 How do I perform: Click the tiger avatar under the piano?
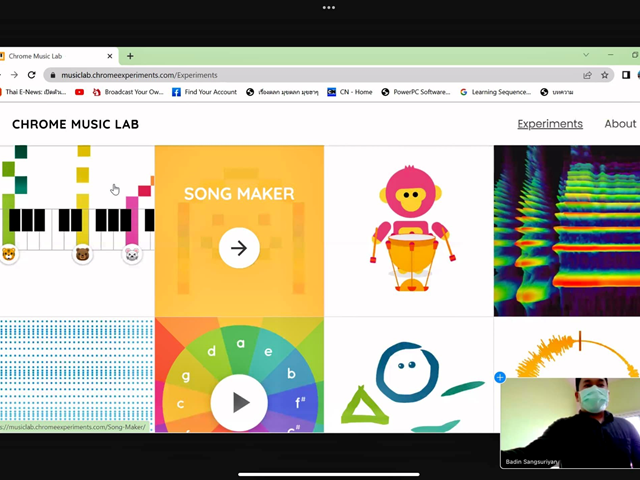(8, 254)
